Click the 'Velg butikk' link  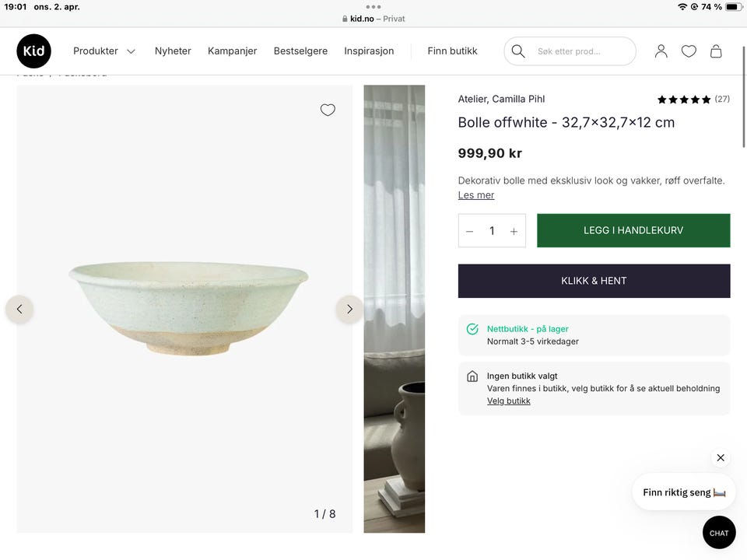point(509,401)
